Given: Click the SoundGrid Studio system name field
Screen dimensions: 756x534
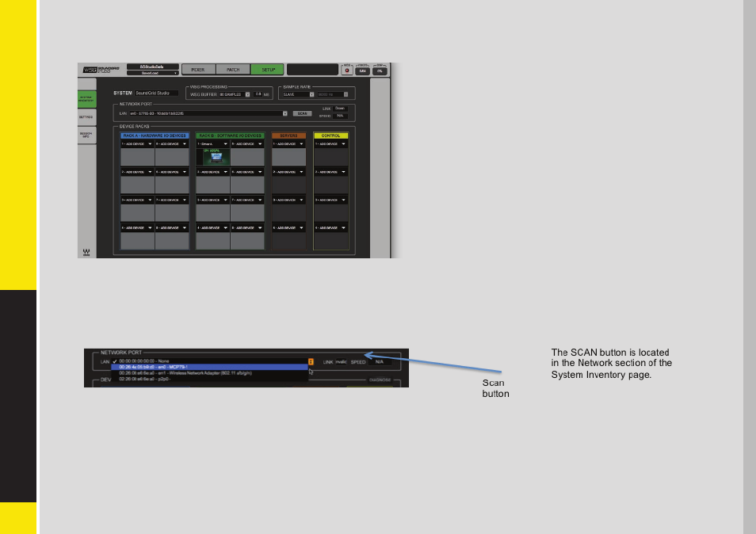Looking at the screenshot, I should pyautogui.click(x=157, y=93).
